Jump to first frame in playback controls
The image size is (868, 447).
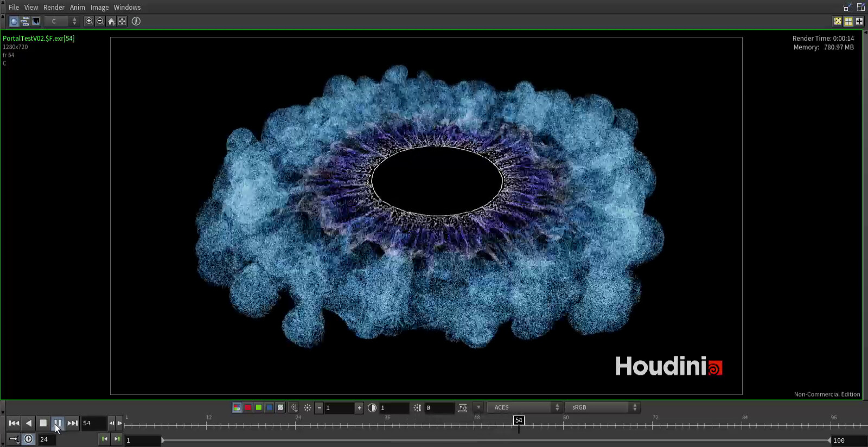14,423
